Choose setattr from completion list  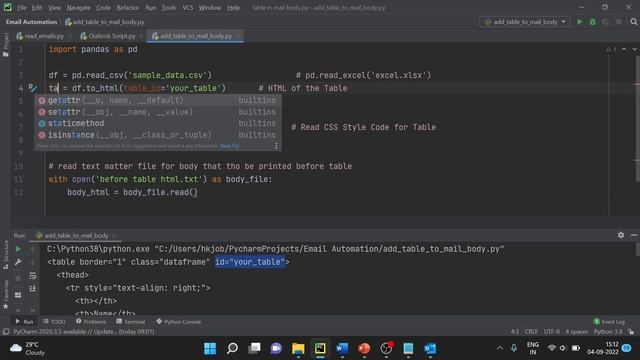(158, 112)
